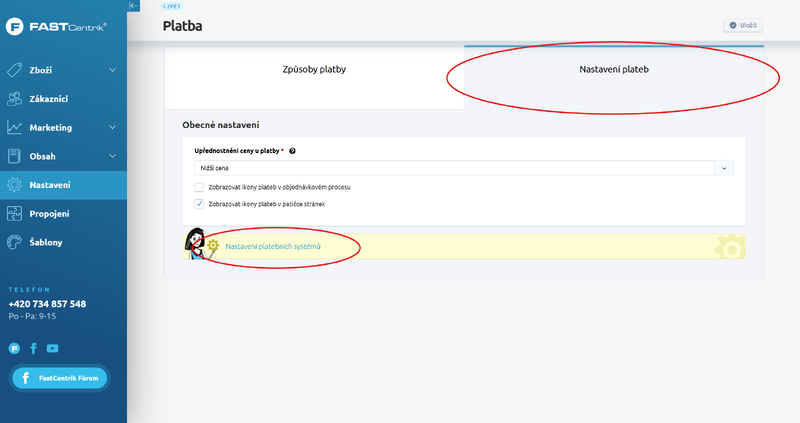The image size is (800, 423).
Task: Enable payment icons in objednávkovém procesu
Action: [x=199, y=187]
